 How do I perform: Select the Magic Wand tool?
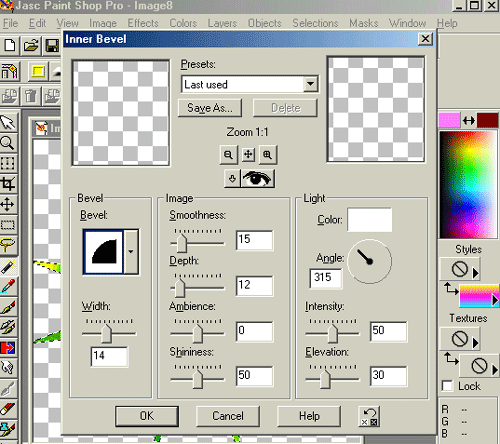coord(8,267)
